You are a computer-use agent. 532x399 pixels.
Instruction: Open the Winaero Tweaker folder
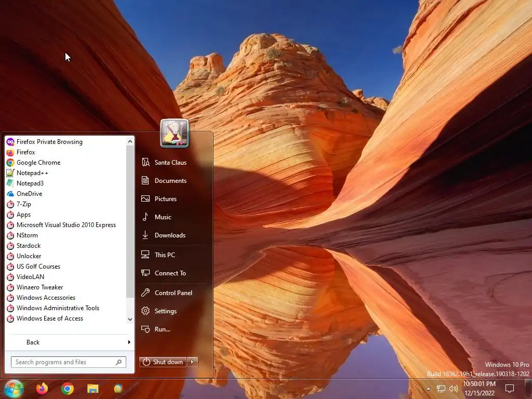coord(65,287)
